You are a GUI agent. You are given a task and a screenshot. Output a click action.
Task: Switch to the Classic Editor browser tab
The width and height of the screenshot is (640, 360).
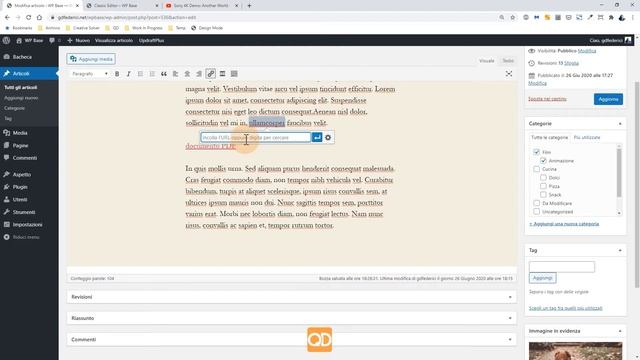point(122,6)
